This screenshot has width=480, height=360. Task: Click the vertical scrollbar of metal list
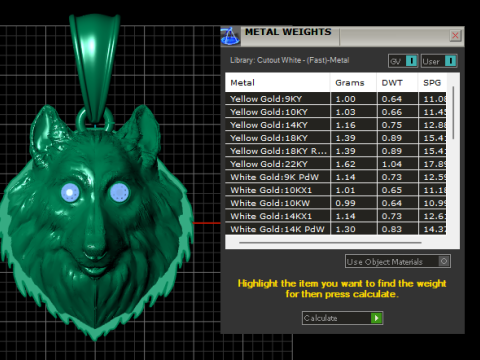pos(453,113)
